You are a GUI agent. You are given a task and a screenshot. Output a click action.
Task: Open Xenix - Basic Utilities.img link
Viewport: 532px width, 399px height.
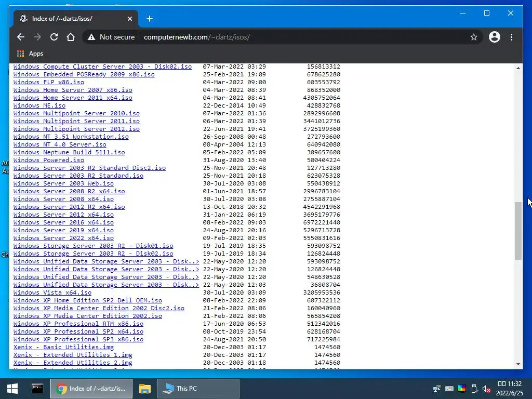[63, 347]
